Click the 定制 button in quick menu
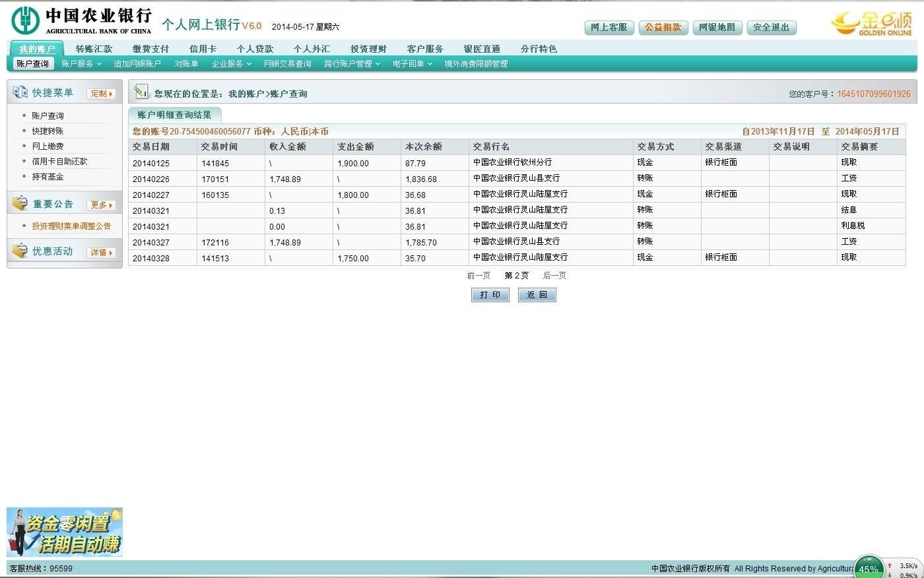924x578 pixels. point(101,94)
